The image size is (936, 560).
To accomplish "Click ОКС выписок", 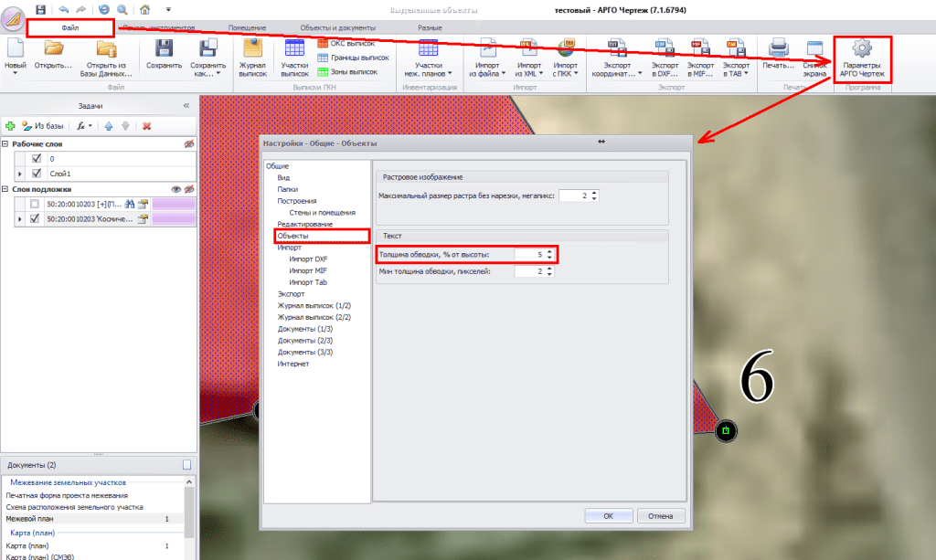I will 346,44.
